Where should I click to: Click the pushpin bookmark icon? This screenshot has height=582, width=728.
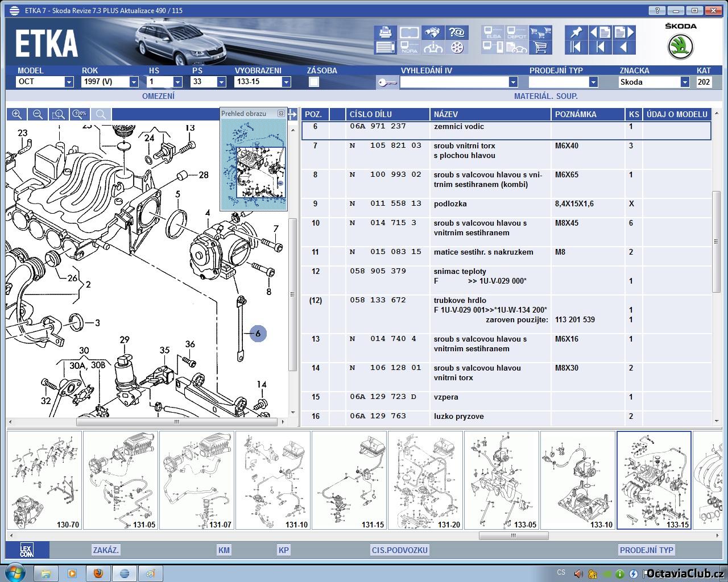click(x=575, y=32)
